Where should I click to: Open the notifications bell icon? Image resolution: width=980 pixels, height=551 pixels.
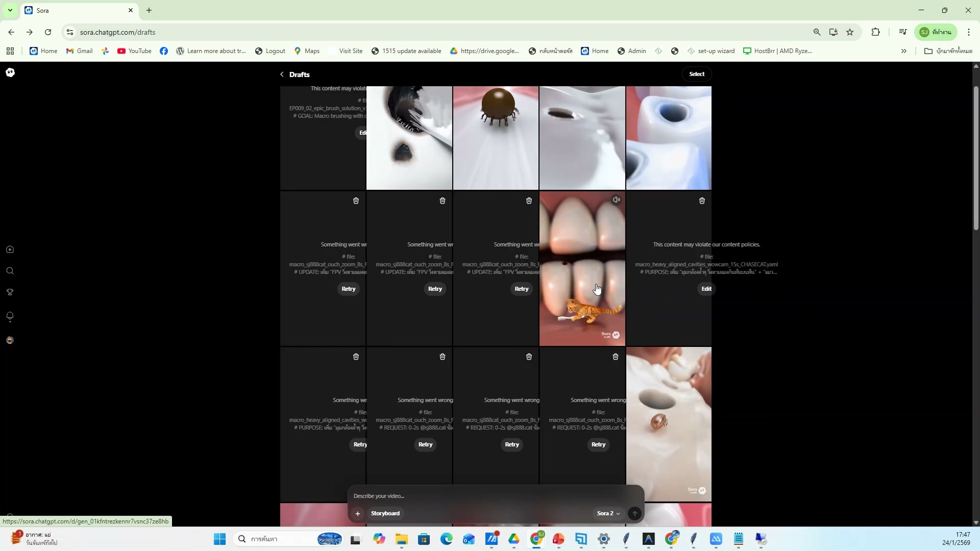tap(10, 316)
